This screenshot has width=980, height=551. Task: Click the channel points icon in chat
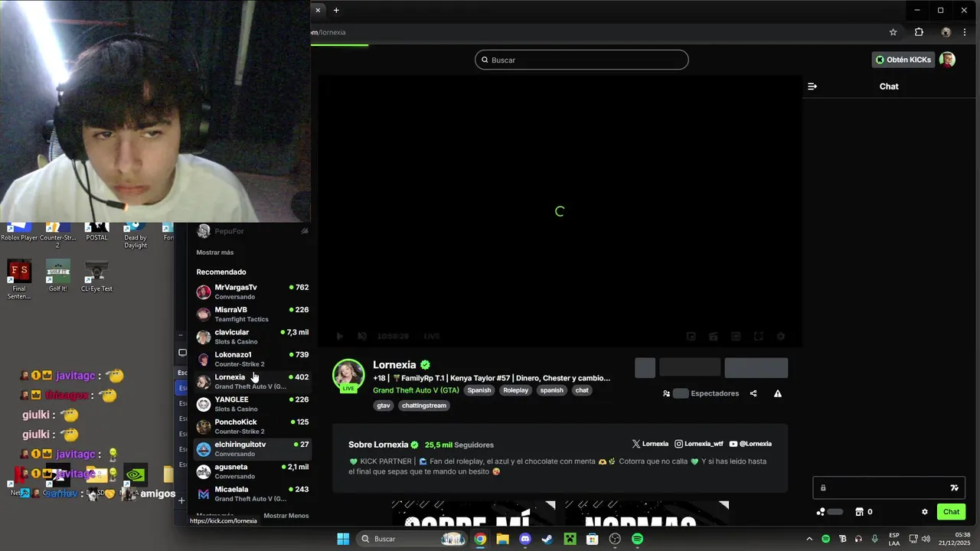pyautogui.click(x=821, y=512)
